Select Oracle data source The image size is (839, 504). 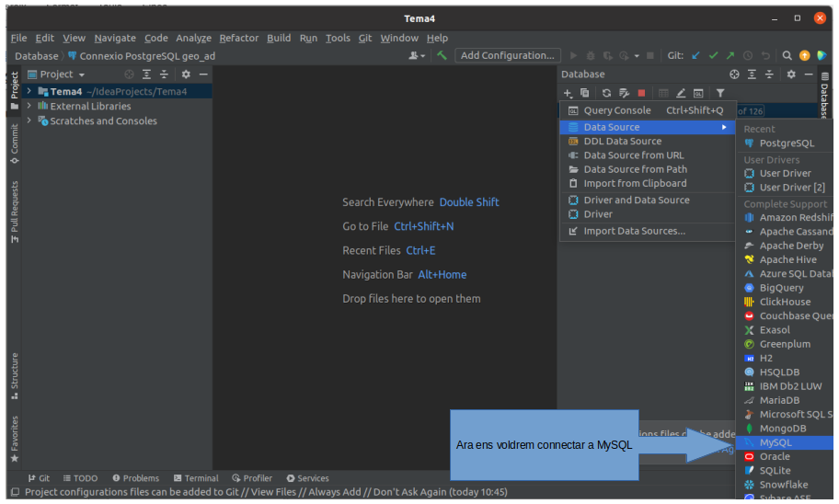coord(785,456)
